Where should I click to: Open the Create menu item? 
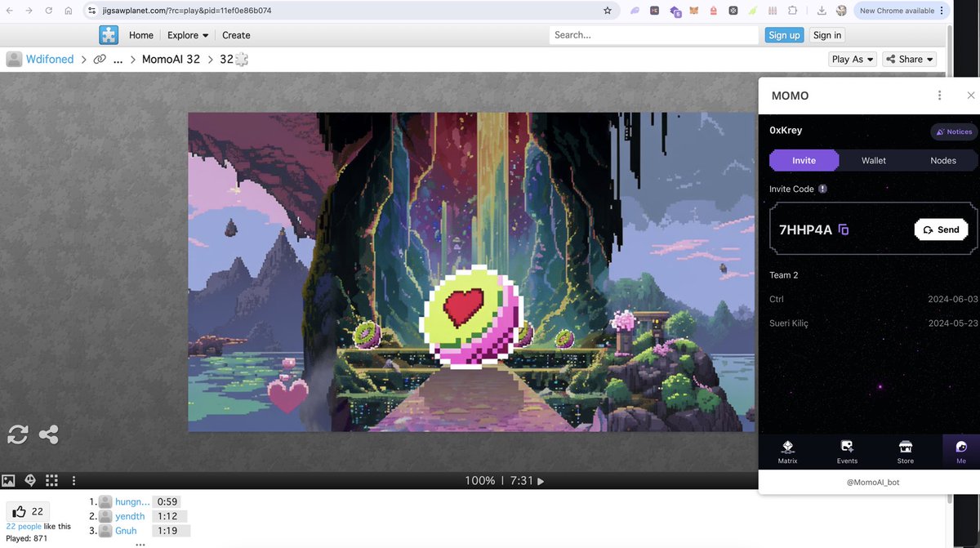236,35
